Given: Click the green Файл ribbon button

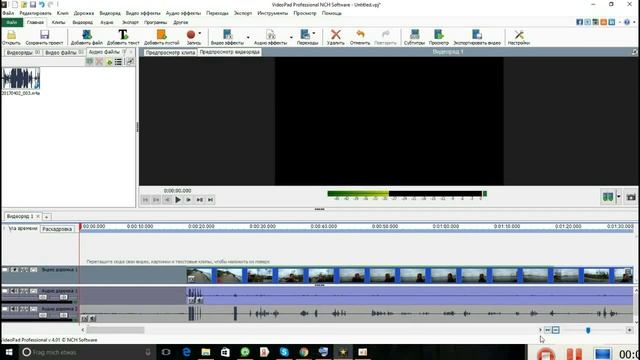Looking at the screenshot, I should 12,22.
